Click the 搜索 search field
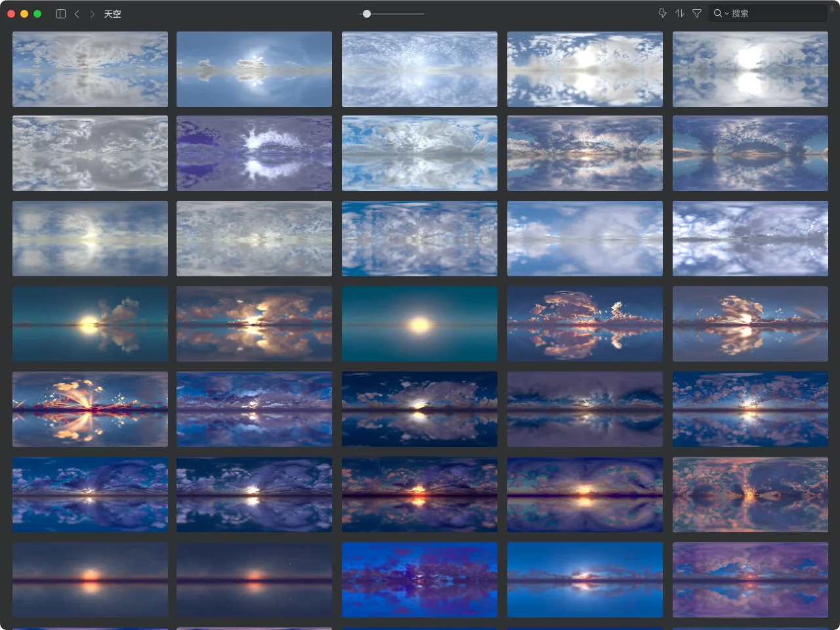The height and width of the screenshot is (630, 840). [768, 13]
